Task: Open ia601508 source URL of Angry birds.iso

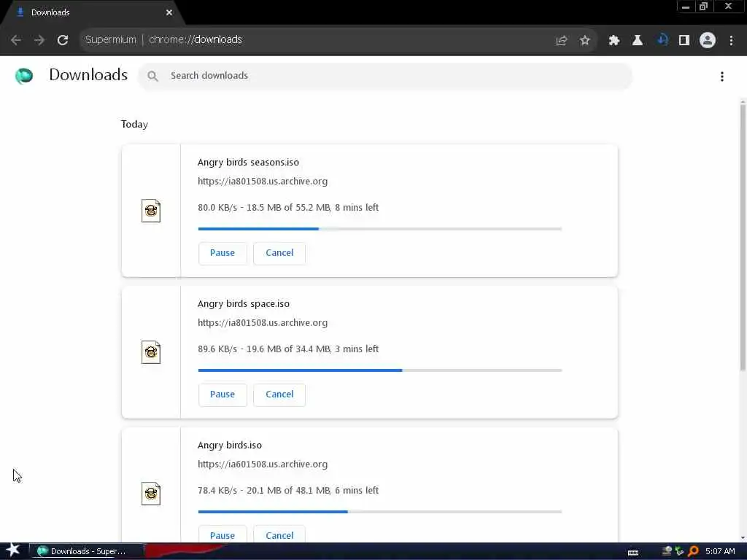Action: pyautogui.click(x=263, y=464)
